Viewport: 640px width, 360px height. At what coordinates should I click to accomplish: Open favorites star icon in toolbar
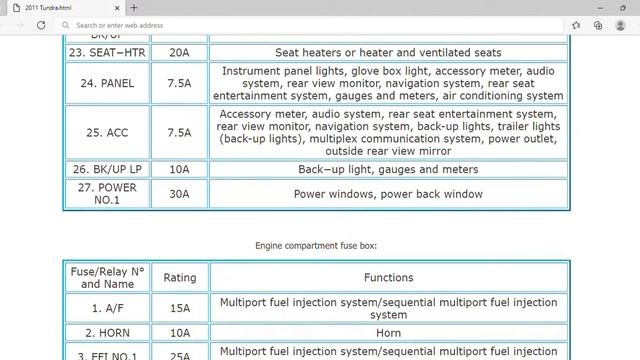576,25
